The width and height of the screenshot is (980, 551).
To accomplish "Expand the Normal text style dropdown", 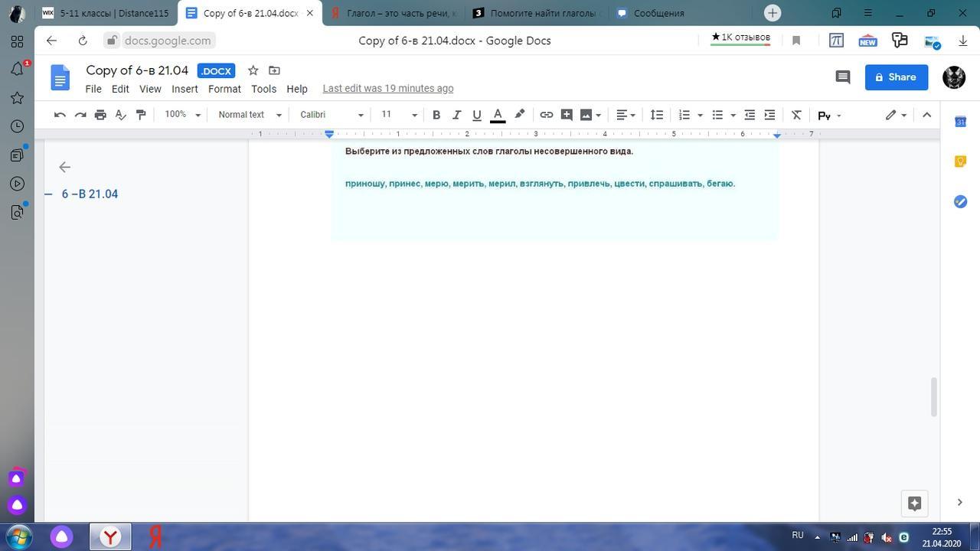I will [x=250, y=115].
